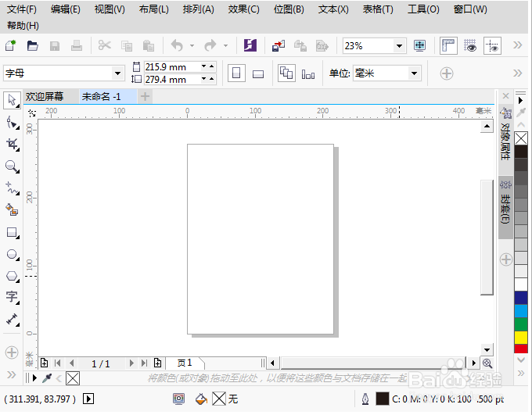Click the full-screen preview icon
This screenshot has height=415, width=532.
[419, 45]
